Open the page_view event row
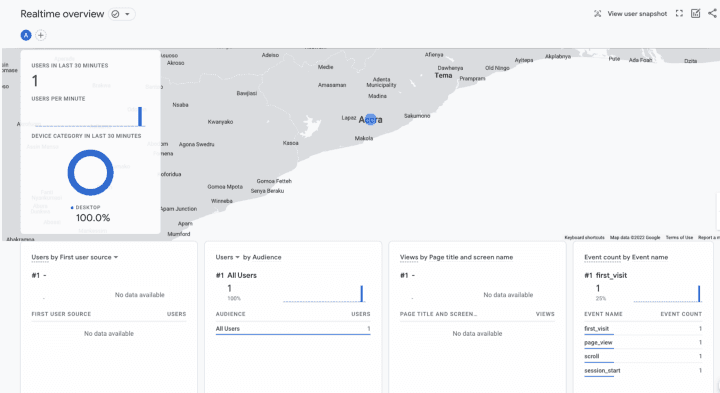720x393 pixels. pos(642,342)
